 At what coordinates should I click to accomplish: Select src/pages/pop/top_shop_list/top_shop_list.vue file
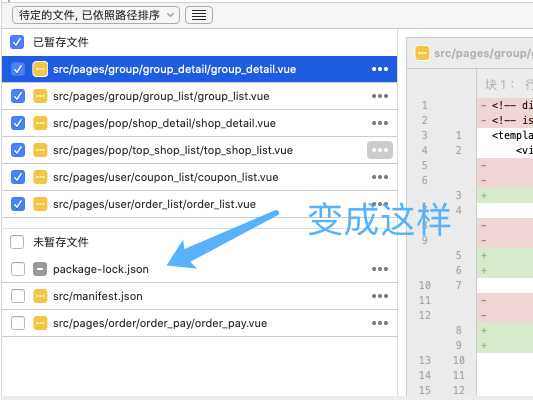[200, 150]
